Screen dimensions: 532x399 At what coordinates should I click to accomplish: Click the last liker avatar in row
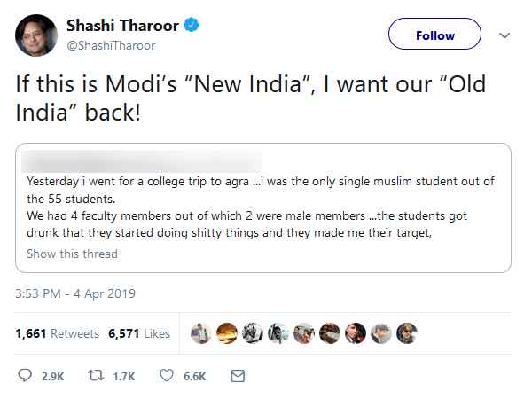click(407, 333)
